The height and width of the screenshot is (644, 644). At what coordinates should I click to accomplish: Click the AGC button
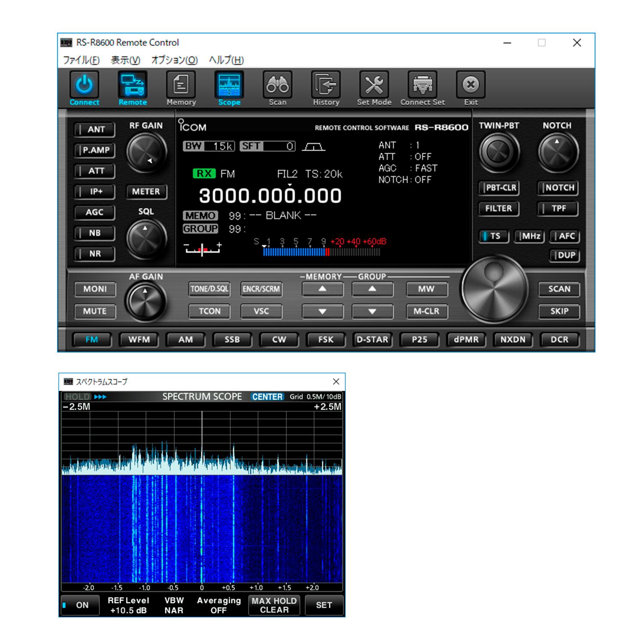[94, 213]
